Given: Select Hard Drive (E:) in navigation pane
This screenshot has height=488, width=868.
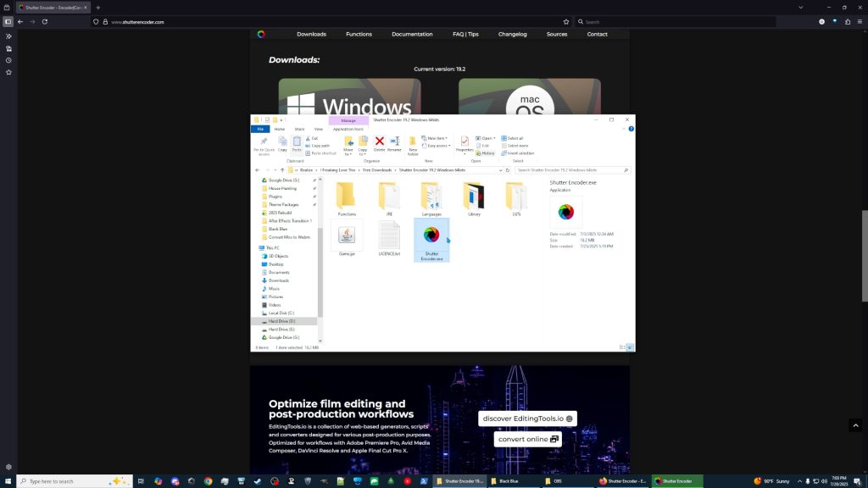Looking at the screenshot, I should (281, 330).
